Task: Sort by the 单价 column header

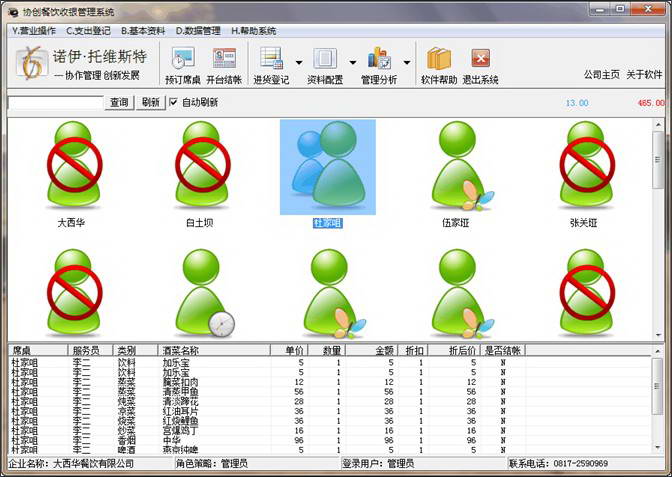Action: [289, 351]
